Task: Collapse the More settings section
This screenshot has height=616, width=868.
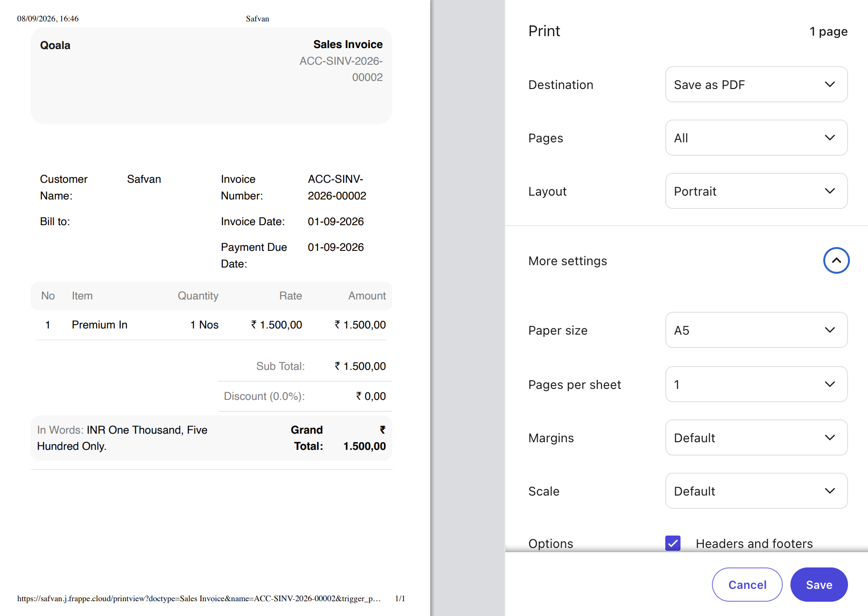Action: tap(836, 260)
